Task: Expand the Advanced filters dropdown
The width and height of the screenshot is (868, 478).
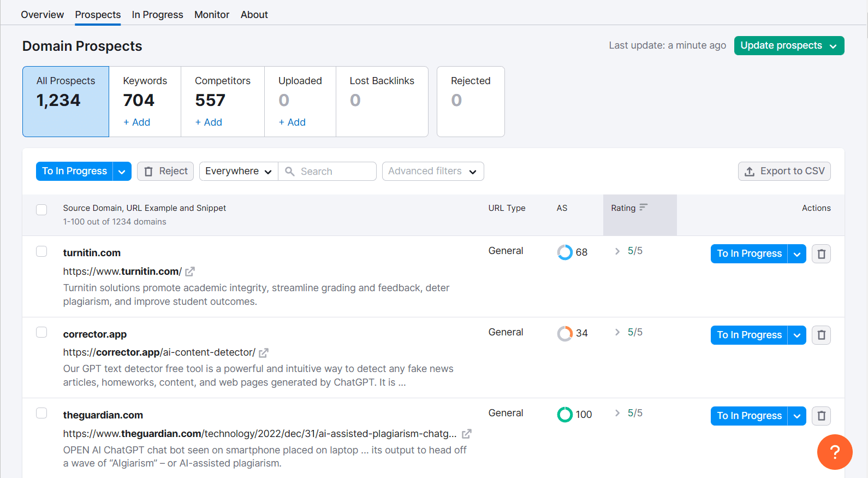Action: [433, 172]
